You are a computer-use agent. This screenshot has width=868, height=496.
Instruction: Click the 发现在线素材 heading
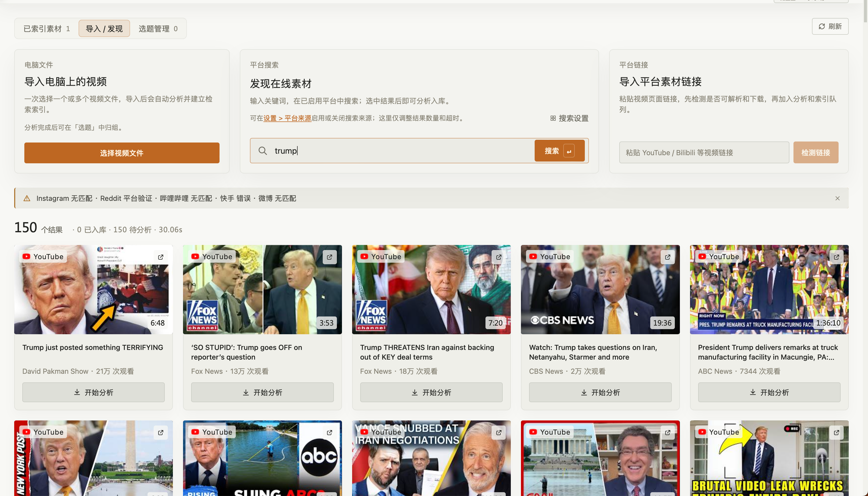pyautogui.click(x=281, y=83)
